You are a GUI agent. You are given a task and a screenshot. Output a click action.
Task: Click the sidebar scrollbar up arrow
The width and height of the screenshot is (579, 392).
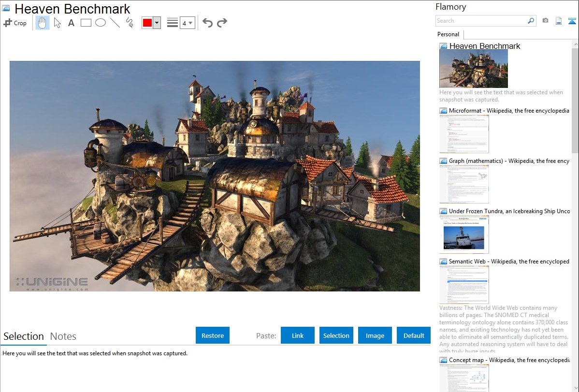click(x=575, y=44)
